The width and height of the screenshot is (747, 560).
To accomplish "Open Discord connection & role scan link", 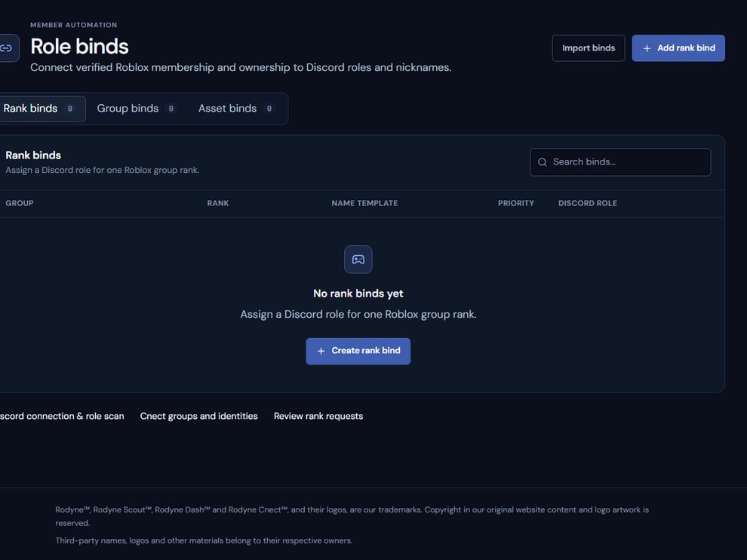I will click(x=62, y=416).
